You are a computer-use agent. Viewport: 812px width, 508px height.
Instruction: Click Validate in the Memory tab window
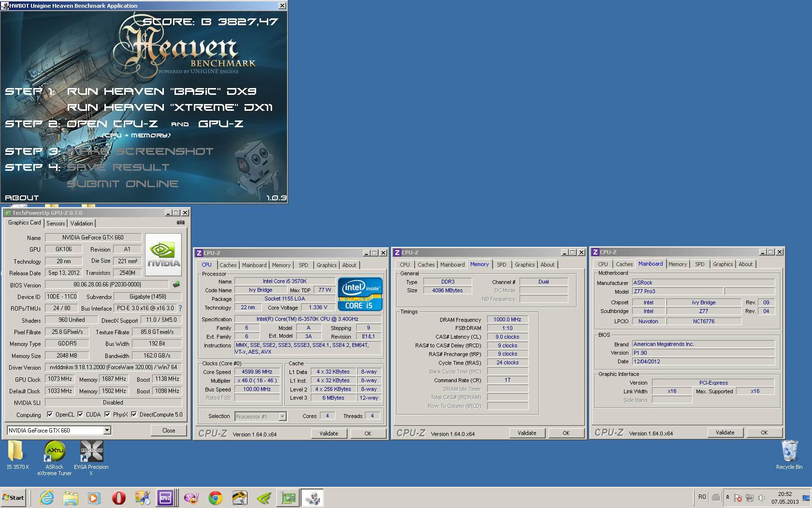point(527,433)
